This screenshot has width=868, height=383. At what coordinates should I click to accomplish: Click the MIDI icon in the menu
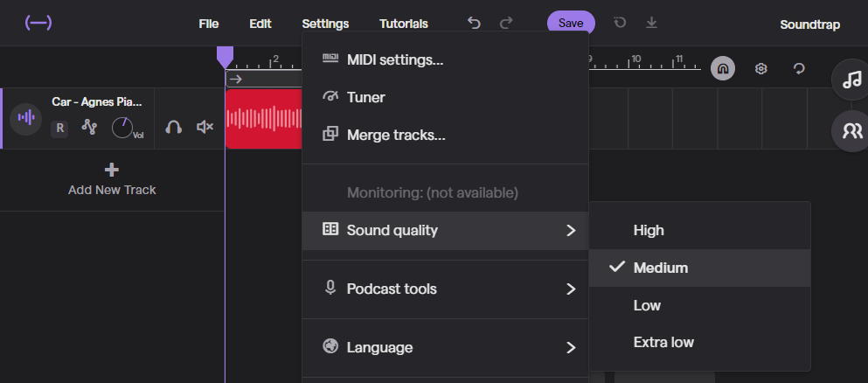click(330, 59)
